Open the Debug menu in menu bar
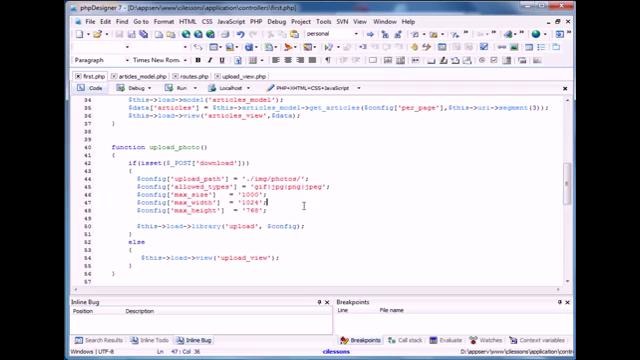 pos(276,22)
